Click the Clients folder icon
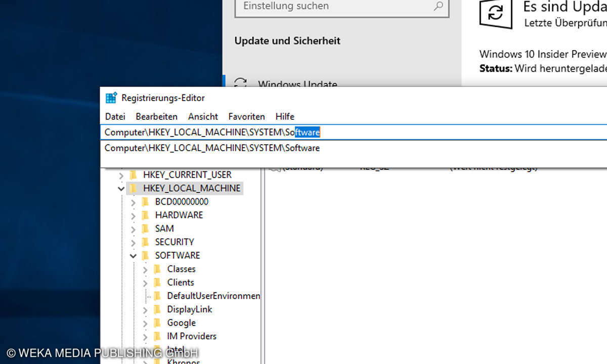Image resolution: width=607 pixels, height=364 pixels. [157, 283]
